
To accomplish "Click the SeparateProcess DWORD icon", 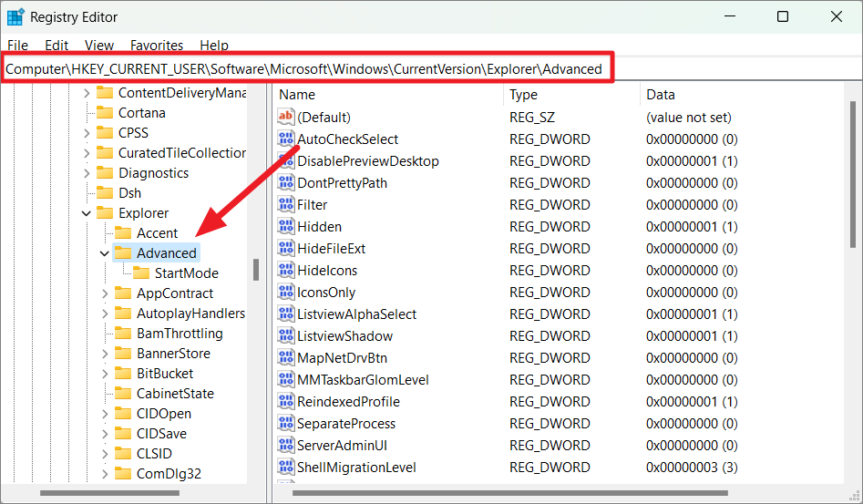I will [285, 423].
